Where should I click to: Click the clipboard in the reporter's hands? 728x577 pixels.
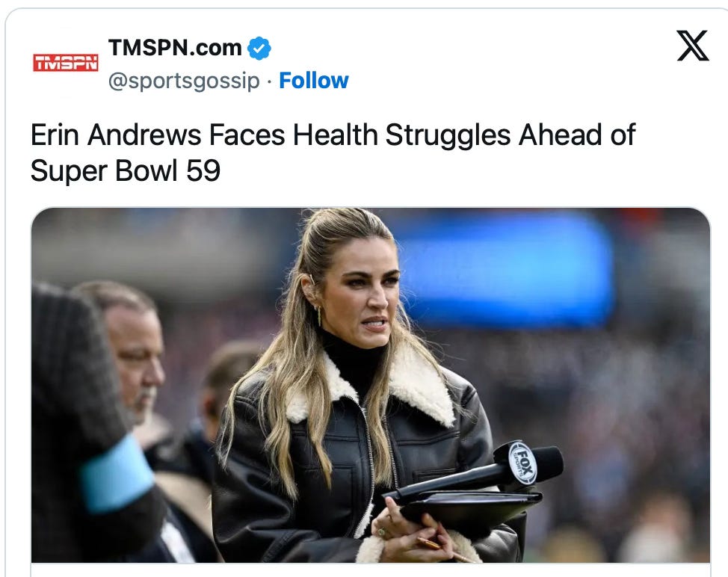pos(469,508)
